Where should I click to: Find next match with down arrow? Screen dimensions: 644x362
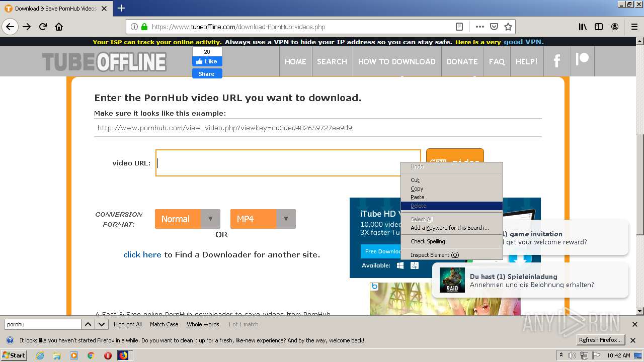[x=102, y=324]
